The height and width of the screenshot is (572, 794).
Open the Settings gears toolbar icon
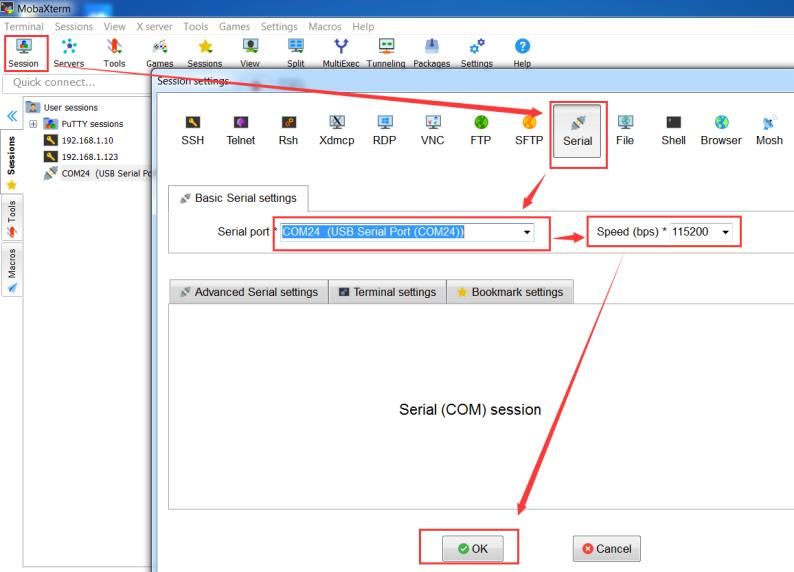coord(477,53)
